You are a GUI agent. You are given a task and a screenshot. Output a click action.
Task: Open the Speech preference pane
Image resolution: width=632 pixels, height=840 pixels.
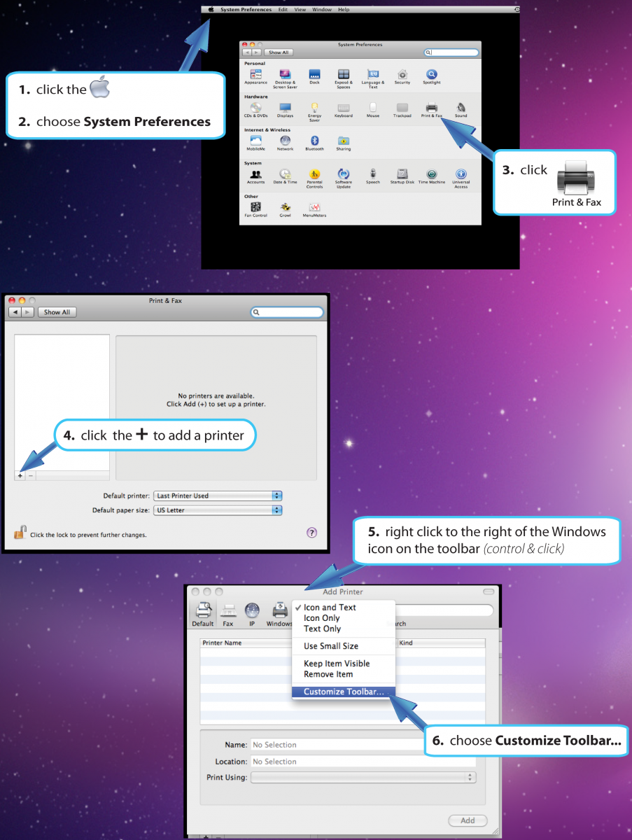tap(373, 176)
